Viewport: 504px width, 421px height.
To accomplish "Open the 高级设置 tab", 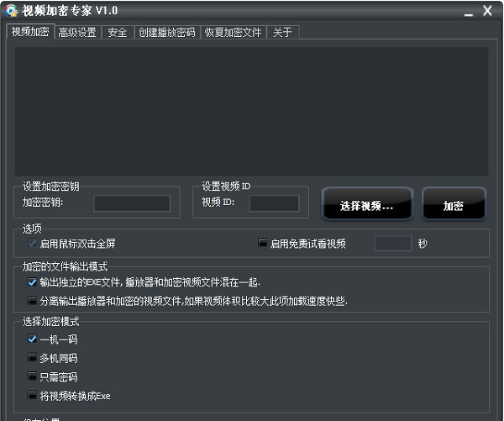I will tap(77, 33).
